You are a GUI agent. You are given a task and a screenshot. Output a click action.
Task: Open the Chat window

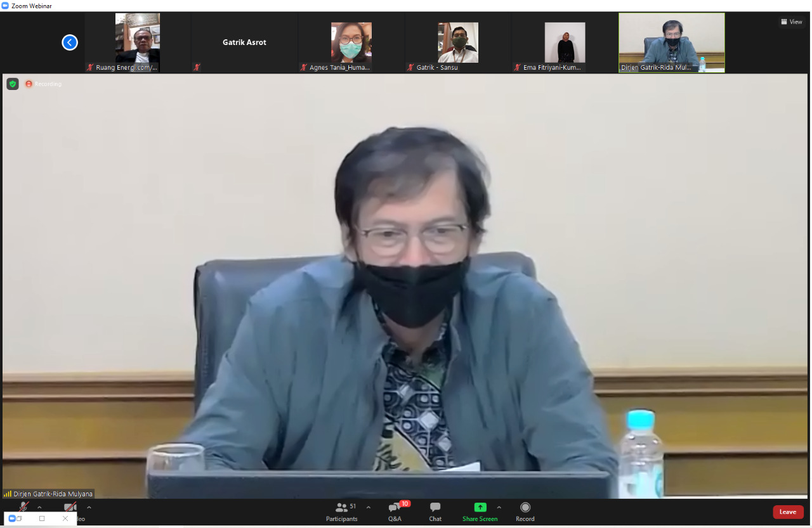pos(435,512)
